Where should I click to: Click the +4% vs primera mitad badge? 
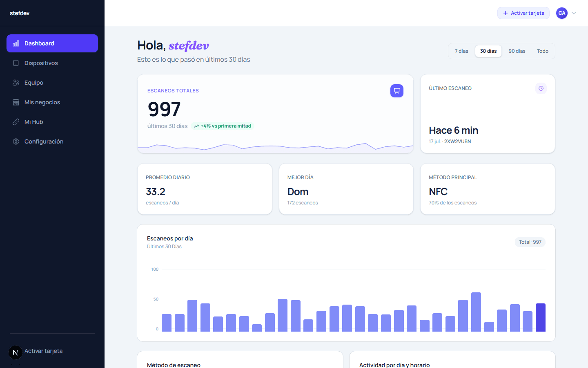tap(223, 126)
